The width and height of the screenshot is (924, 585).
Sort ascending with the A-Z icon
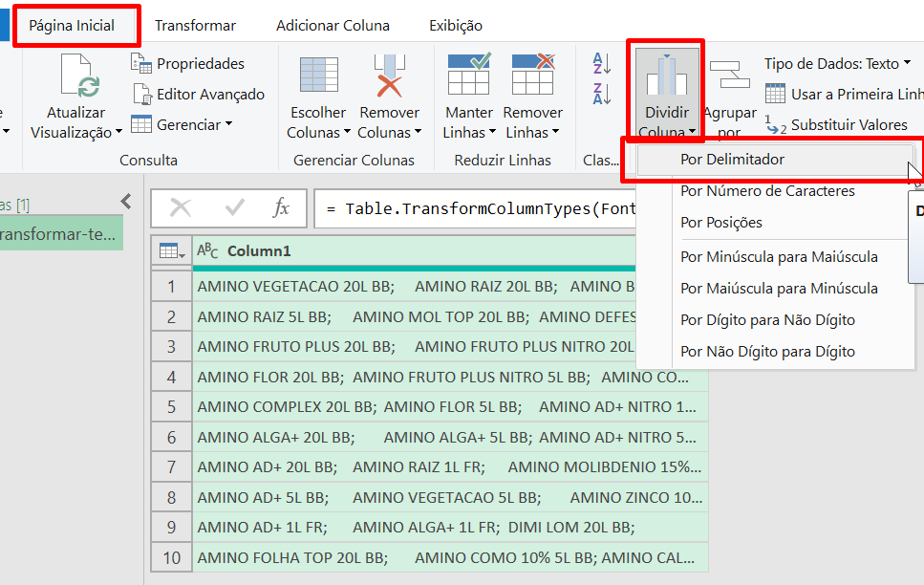click(598, 65)
